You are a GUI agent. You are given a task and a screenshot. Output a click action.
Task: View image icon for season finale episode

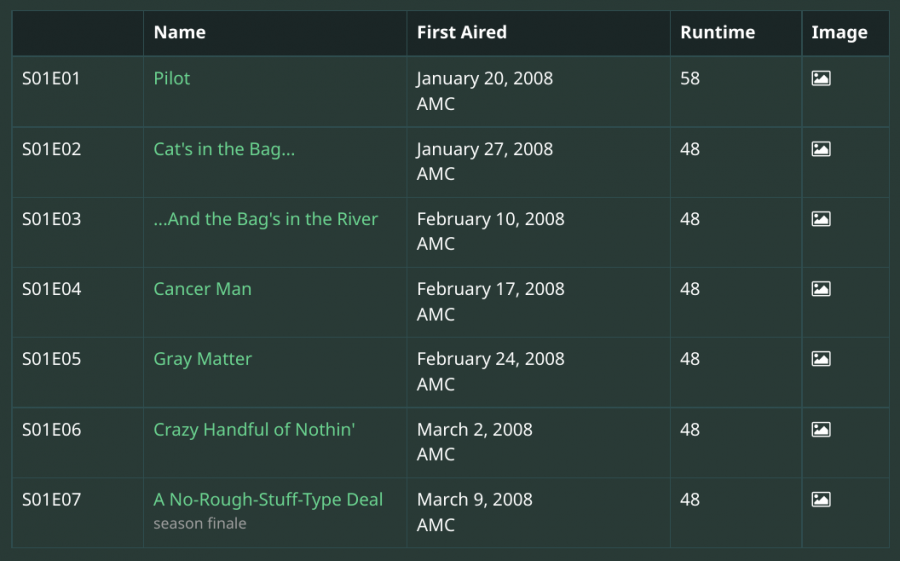pos(821,500)
